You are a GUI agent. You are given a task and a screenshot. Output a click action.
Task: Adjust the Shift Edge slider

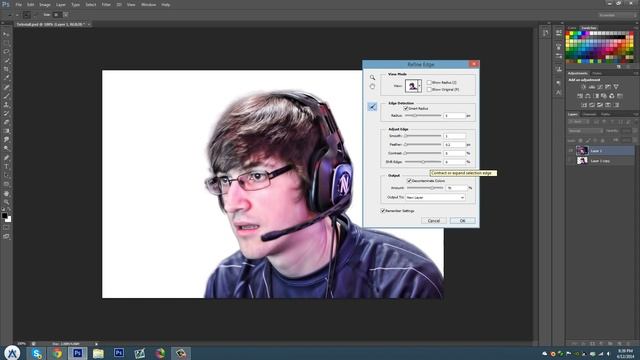pyautogui.click(x=423, y=162)
